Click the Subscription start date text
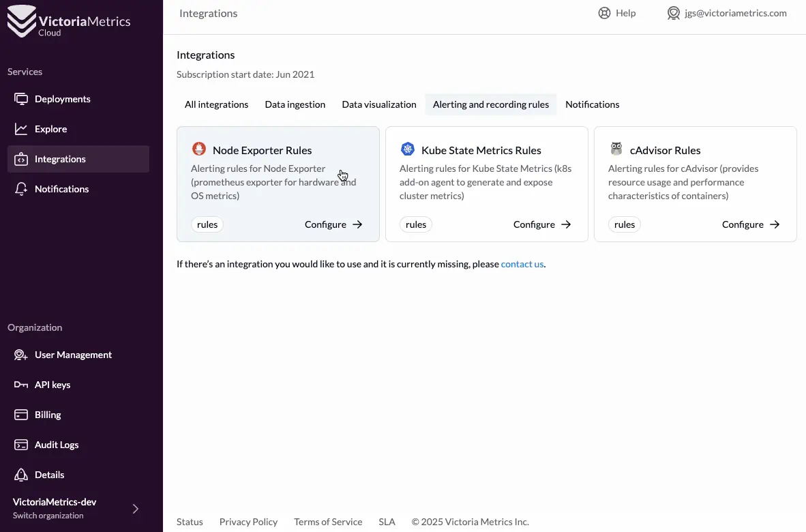806x532 pixels. [245, 74]
